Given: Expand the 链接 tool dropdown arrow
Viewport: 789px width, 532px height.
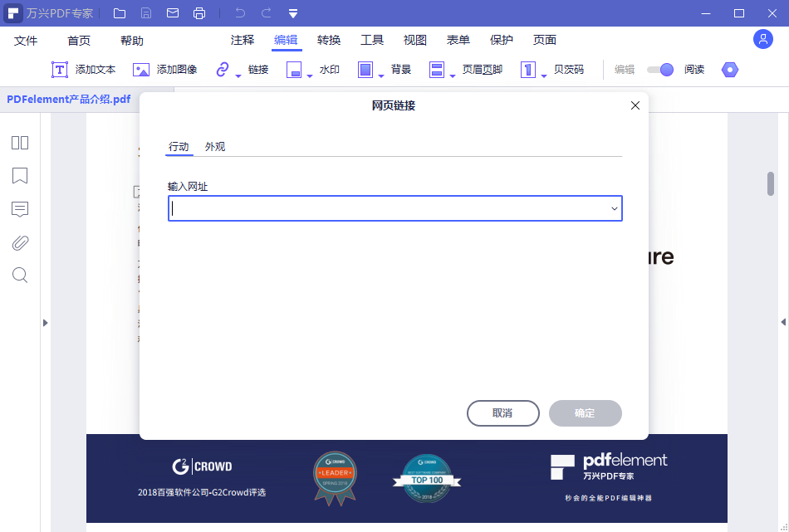Looking at the screenshot, I should (239, 75).
